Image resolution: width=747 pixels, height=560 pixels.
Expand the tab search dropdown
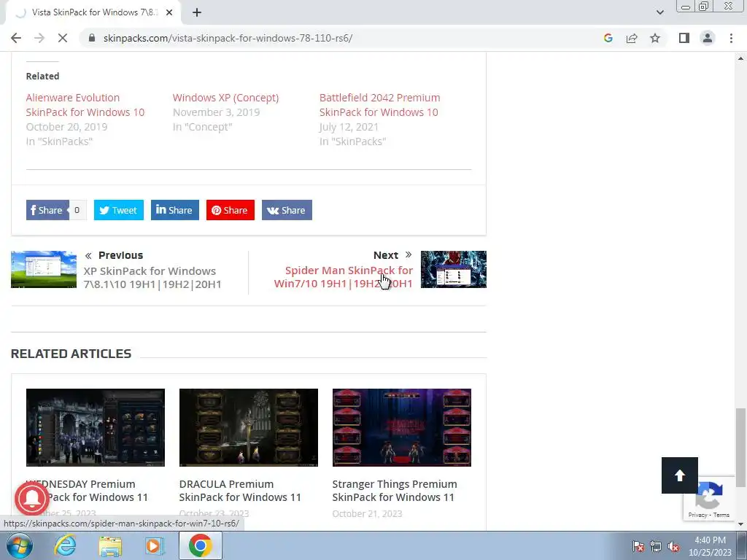(659, 12)
